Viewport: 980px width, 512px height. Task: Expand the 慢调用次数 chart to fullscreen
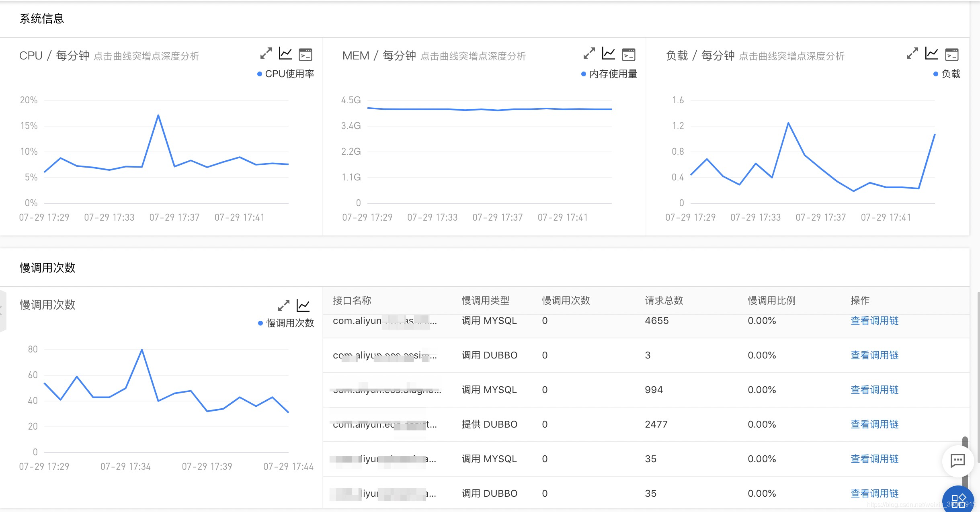coord(284,305)
